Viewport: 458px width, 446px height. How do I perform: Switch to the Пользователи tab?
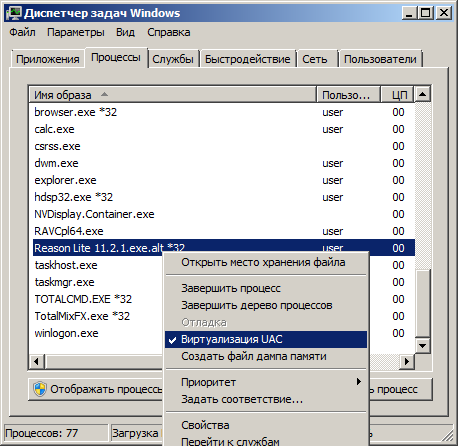tap(380, 59)
